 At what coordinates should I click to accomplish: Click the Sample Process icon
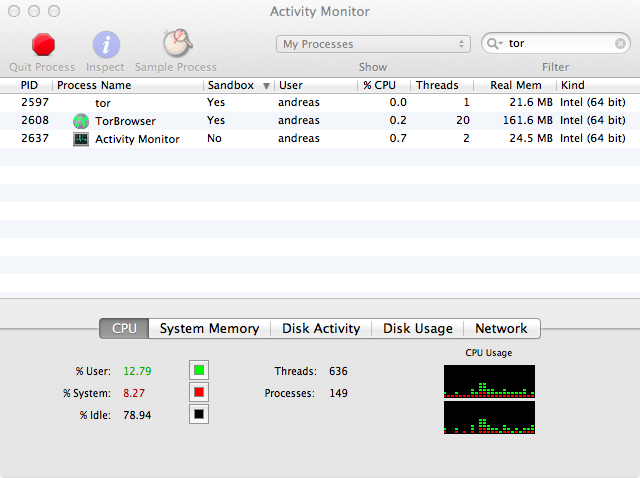coord(177,44)
